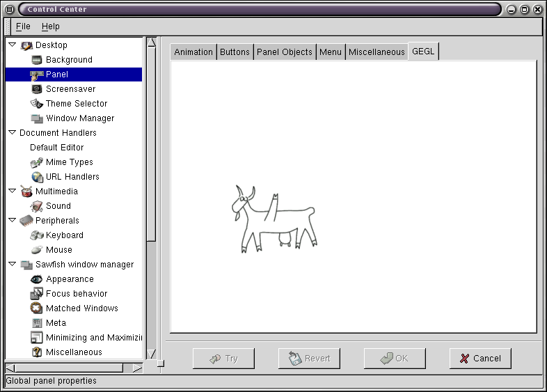Select the Mouse icon in the sidebar
The height and width of the screenshot is (392, 547).
(37, 250)
